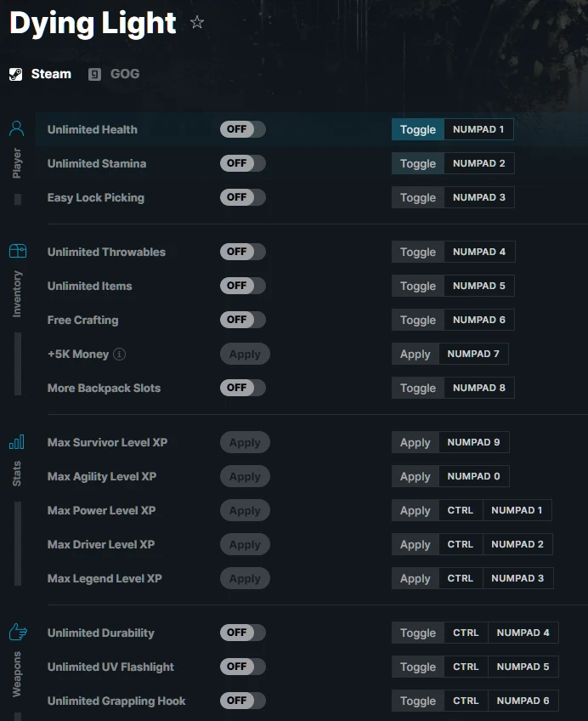
Task: Edit NUMPAD 2 keybind for Unlimited Stamina
Action: [x=479, y=163]
